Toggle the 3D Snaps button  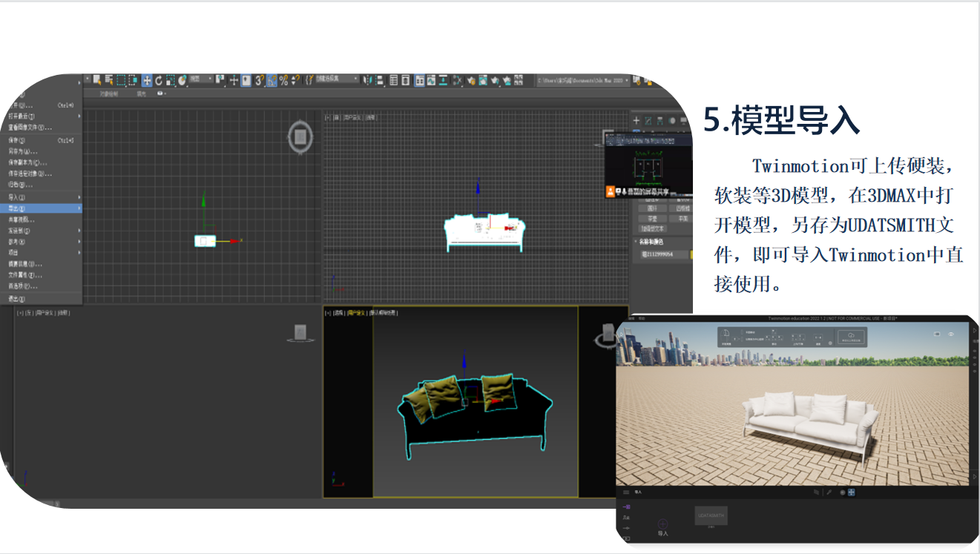pos(259,80)
